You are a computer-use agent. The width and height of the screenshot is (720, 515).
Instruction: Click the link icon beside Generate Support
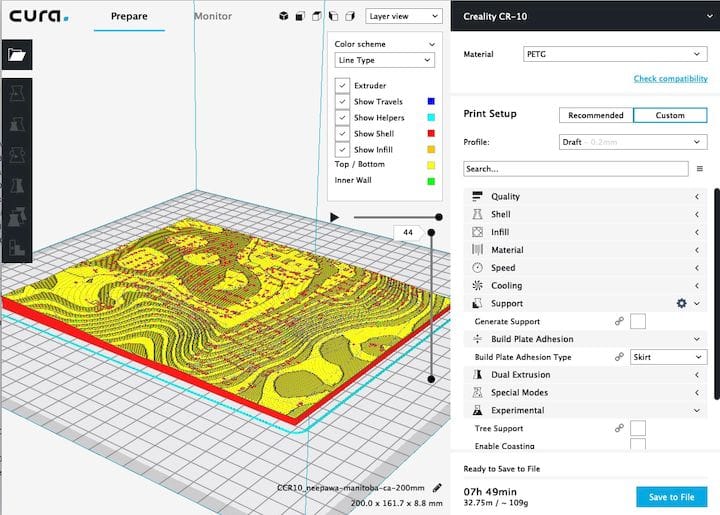pyautogui.click(x=619, y=321)
